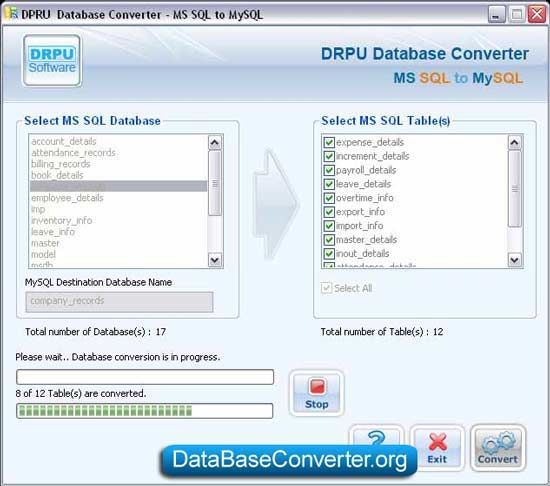Uncheck the leave_details table

[x=329, y=184]
